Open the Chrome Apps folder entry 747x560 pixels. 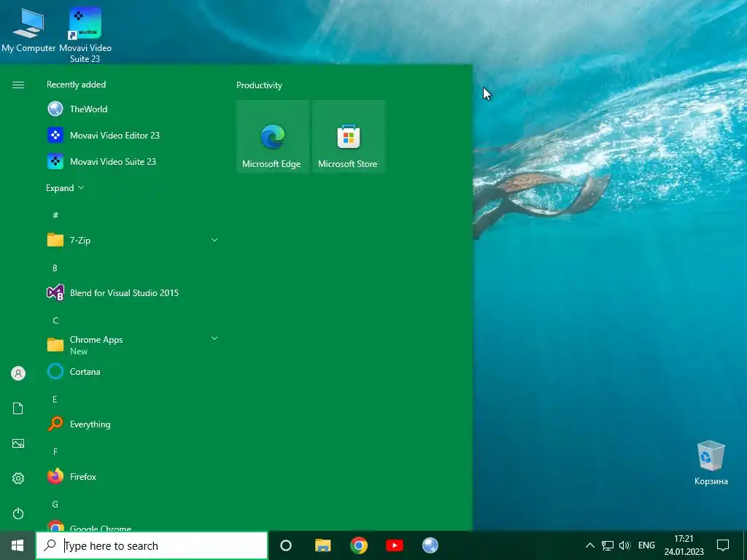pyautogui.click(x=133, y=345)
